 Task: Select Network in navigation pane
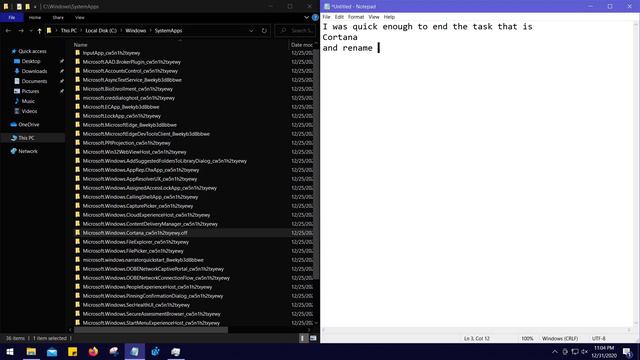coord(28,151)
